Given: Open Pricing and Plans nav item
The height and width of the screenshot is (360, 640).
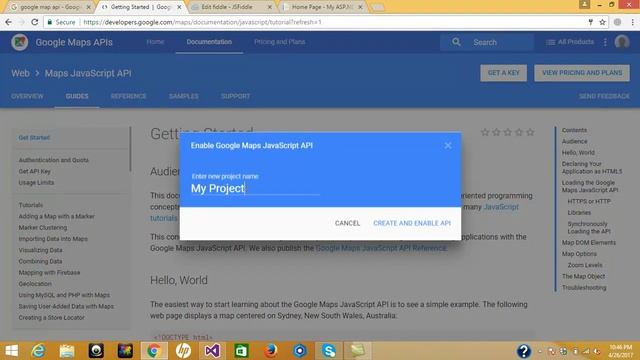Looking at the screenshot, I should click(x=280, y=42).
